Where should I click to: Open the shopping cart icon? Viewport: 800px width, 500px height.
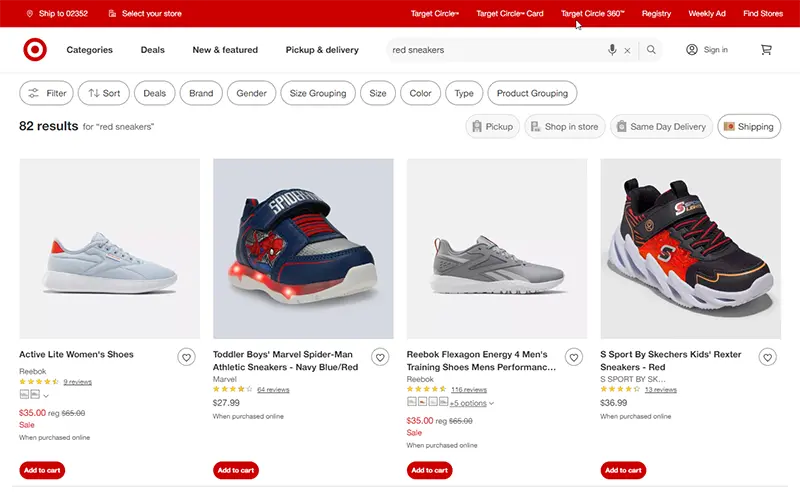tap(766, 50)
